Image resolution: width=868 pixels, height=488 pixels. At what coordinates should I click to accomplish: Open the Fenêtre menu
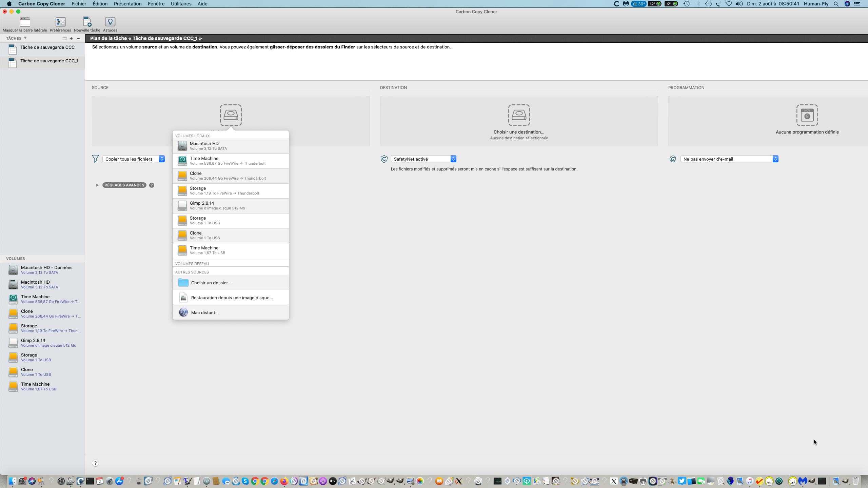point(156,4)
